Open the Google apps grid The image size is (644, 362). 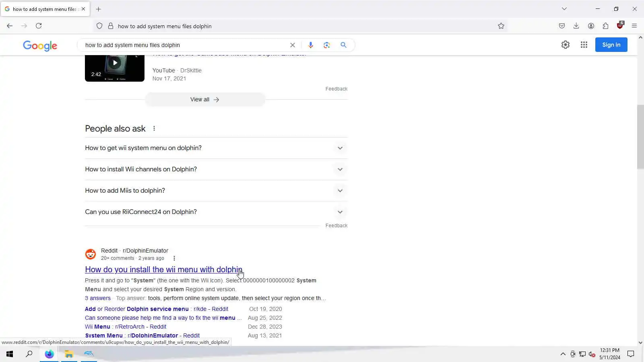584,45
